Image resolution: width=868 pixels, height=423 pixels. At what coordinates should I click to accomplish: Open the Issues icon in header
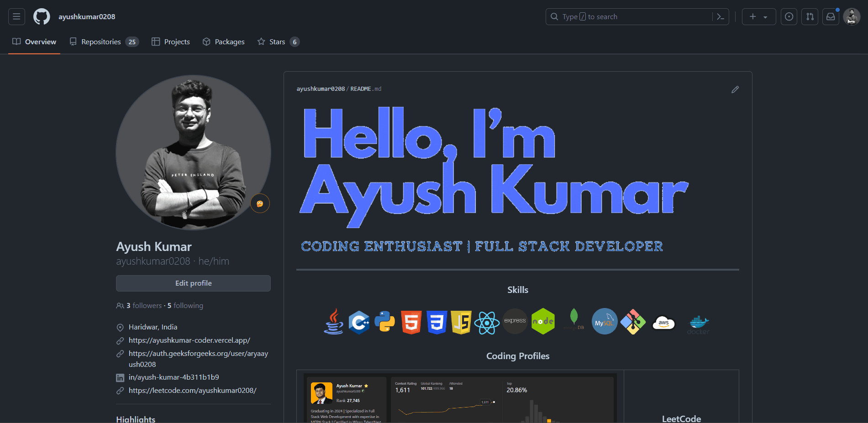789,17
